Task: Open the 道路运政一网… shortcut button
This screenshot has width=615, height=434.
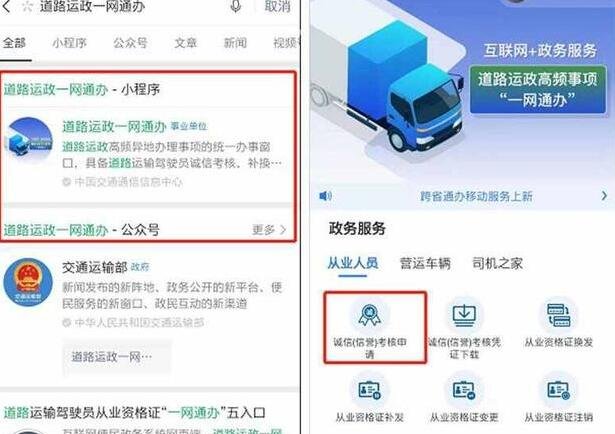Action: [x=116, y=357]
